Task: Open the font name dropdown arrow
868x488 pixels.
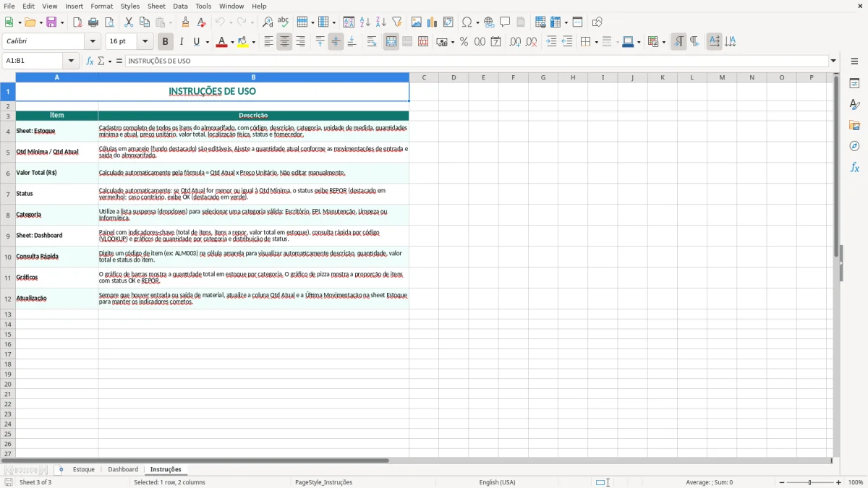Action: (x=93, y=42)
